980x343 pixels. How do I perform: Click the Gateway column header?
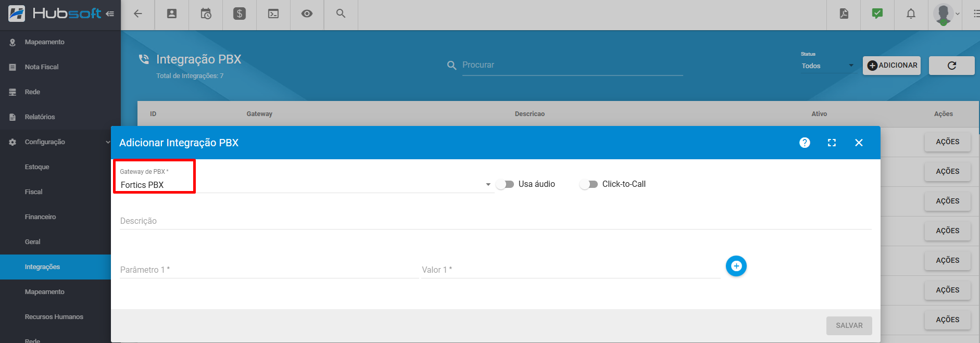(259, 114)
